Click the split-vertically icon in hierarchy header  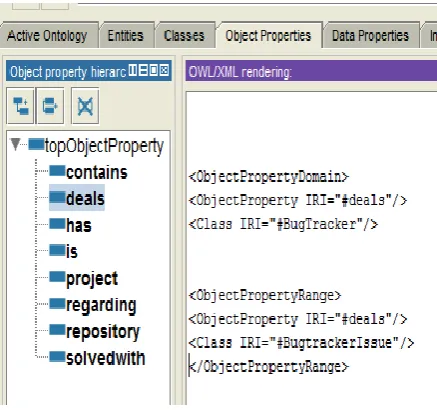click(x=133, y=71)
